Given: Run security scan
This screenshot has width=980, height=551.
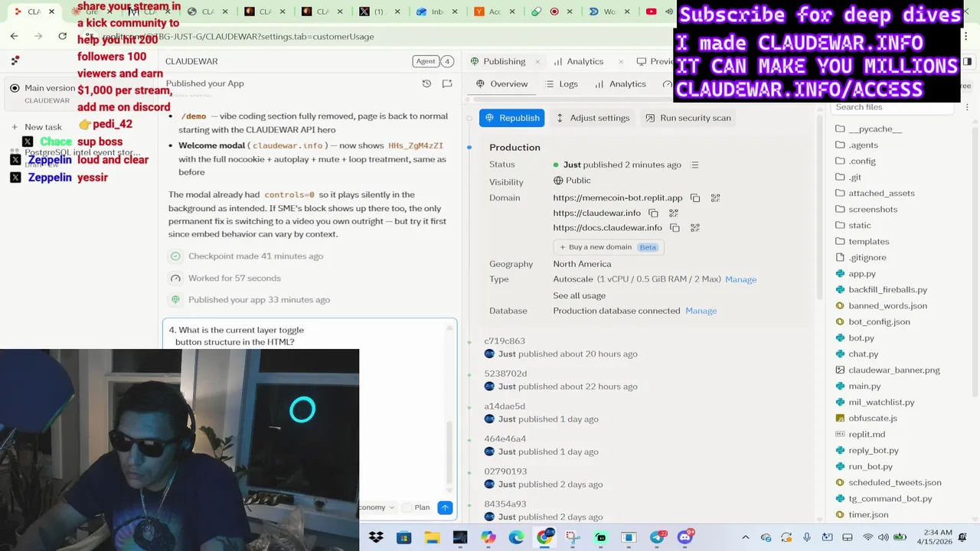Looking at the screenshot, I should (687, 118).
